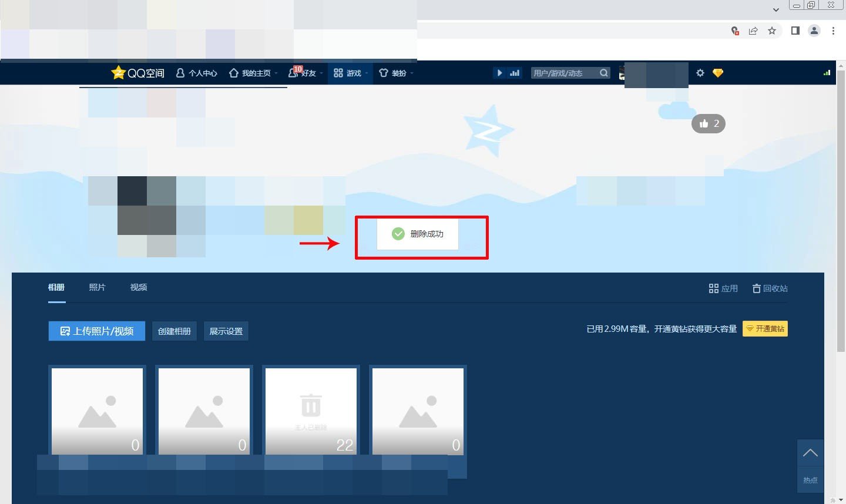Click the 上传照片/视频 button
The width and height of the screenshot is (846, 504).
point(96,331)
